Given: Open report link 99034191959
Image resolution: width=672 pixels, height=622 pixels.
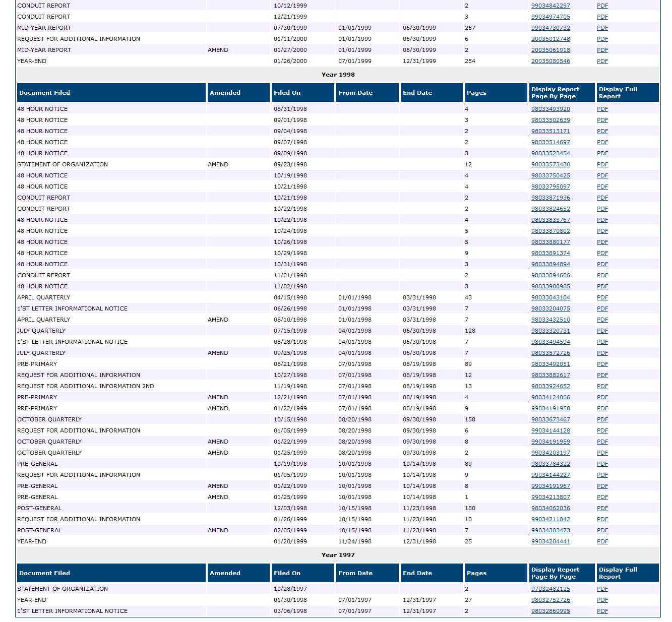Looking at the screenshot, I should [x=551, y=442].
